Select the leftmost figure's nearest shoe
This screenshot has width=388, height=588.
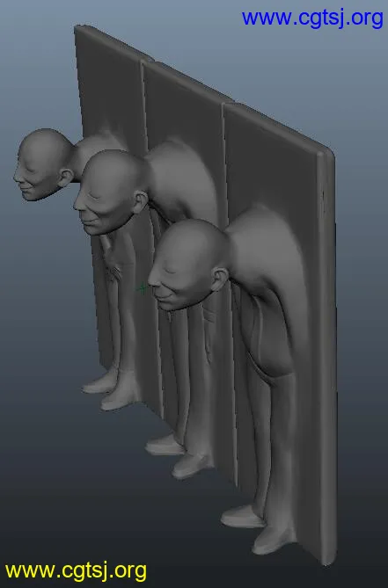(x=121, y=398)
